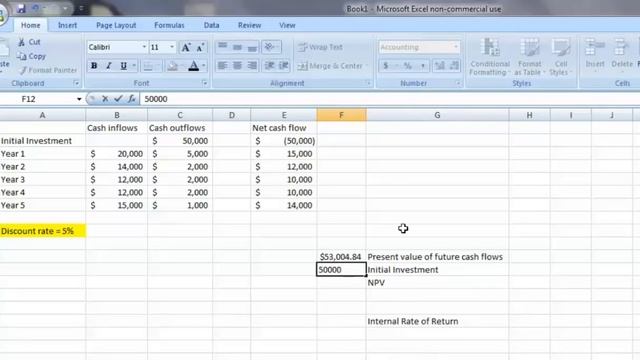
Task: Increase decimal places
Action: coord(440,66)
